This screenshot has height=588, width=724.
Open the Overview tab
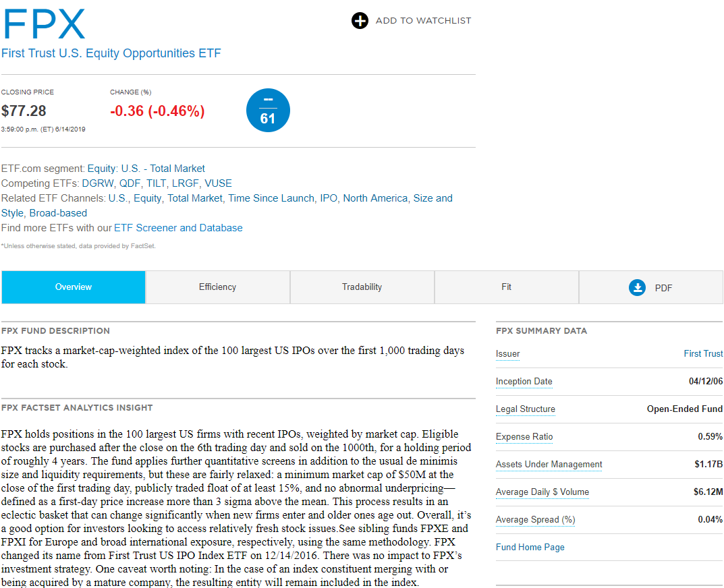coord(74,287)
